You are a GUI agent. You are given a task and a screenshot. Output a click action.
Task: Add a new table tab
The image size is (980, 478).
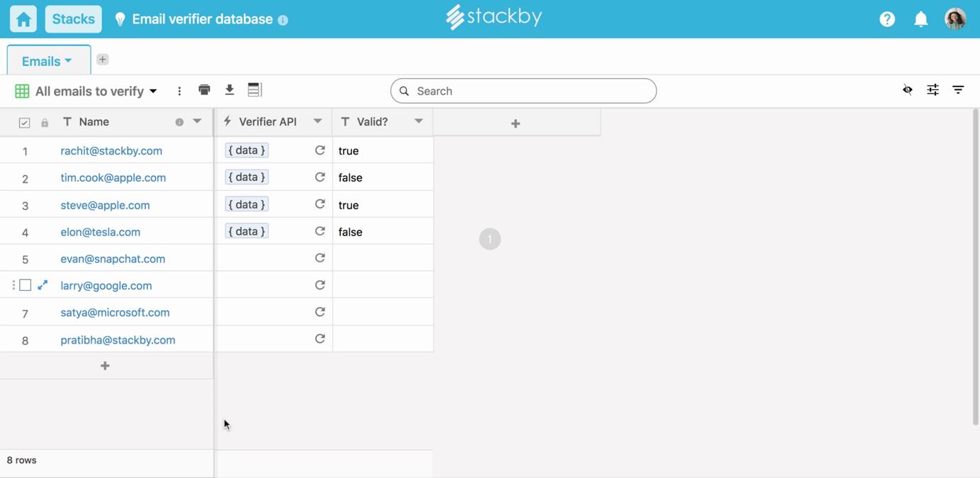pyautogui.click(x=103, y=60)
